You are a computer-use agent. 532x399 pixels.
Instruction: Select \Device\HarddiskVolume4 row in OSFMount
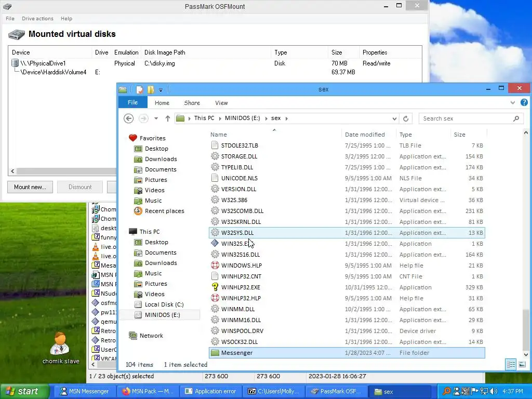pyautogui.click(x=54, y=72)
